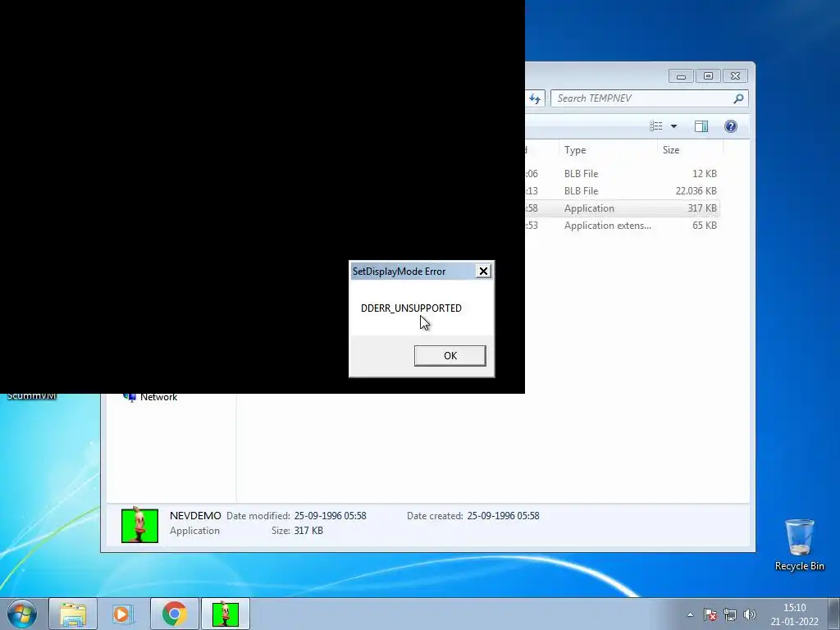Click the Date created value in details pane
The width and height of the screenshot is (840, 630).
[x=503, y=516]
